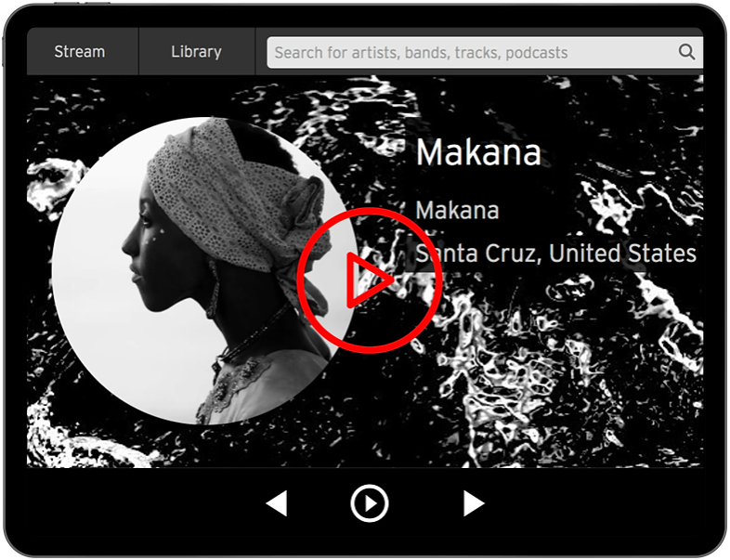Select the smaller Makana artist name link

click(x=457, y=210)
